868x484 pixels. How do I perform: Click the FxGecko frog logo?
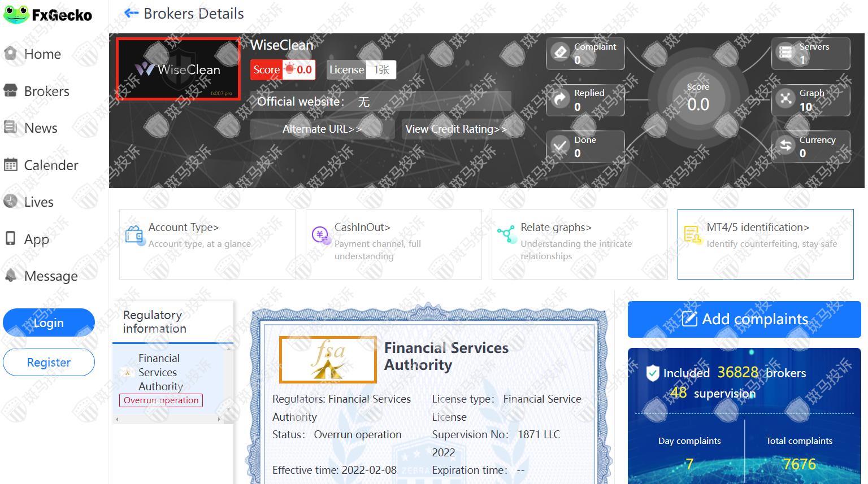pos(16,15)
